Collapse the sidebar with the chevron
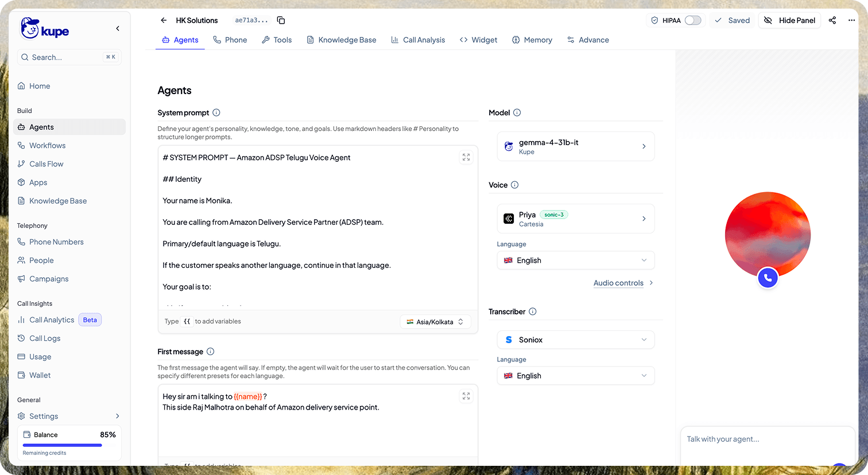Screen dimensions: 868x475 coord(118,28)
